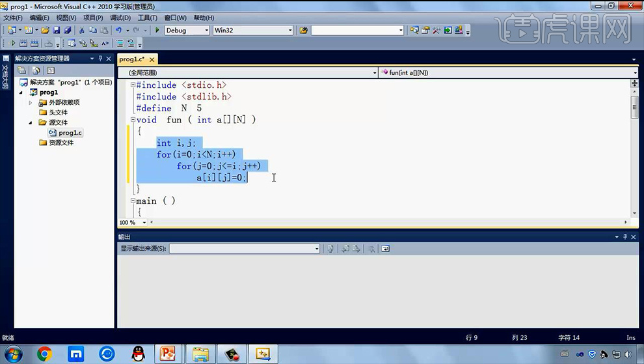Click the Extension Manager icon
Screen dimensions: 644x364
(459, 30)
